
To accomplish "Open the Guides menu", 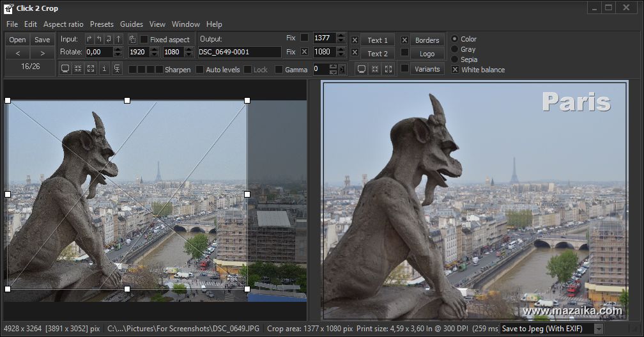I will [x=132, y=24].
